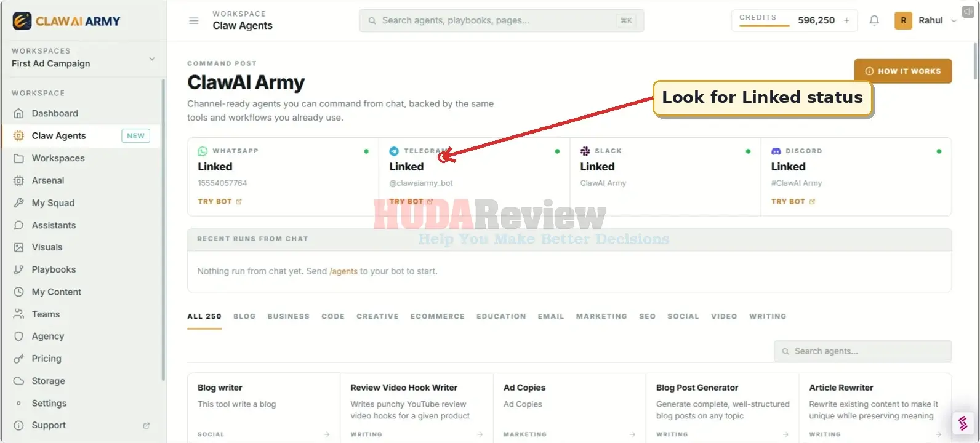This screenshot has height=443, width=980.
Task: Click the @clawaiarmy_bot Telegram handle
Action: (421, 183)
